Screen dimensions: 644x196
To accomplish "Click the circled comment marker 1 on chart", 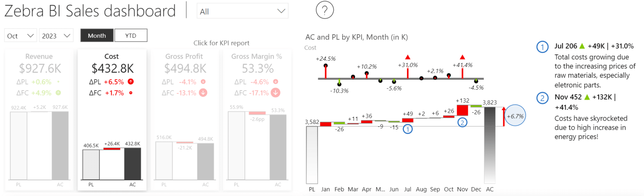I will click(x=407, y=129).
